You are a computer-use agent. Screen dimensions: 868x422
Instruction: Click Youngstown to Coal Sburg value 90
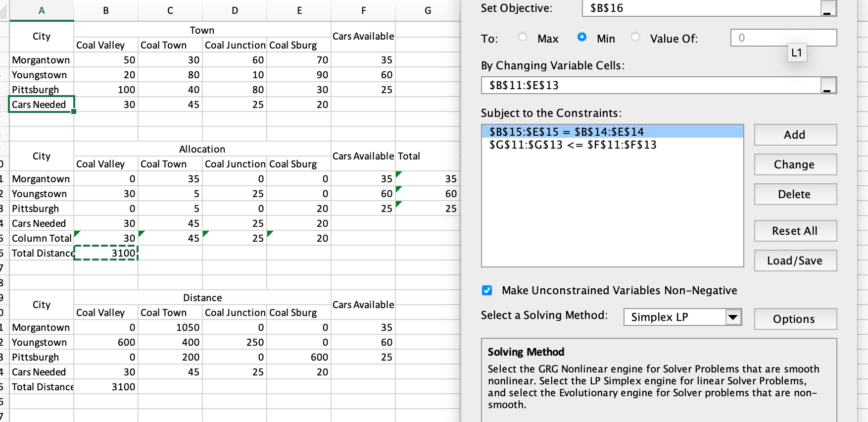point(299,75)
